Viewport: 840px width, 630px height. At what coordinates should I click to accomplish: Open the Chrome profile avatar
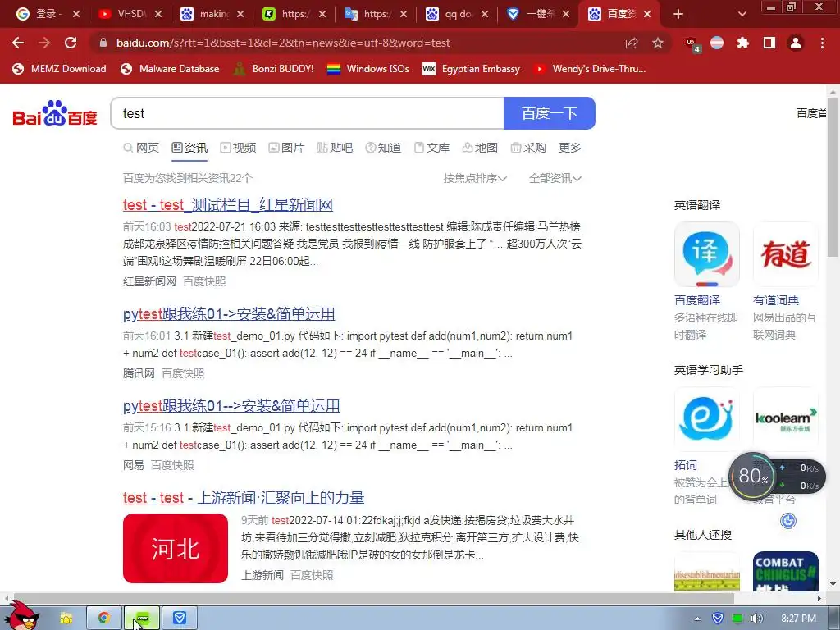tap(796, 43)
